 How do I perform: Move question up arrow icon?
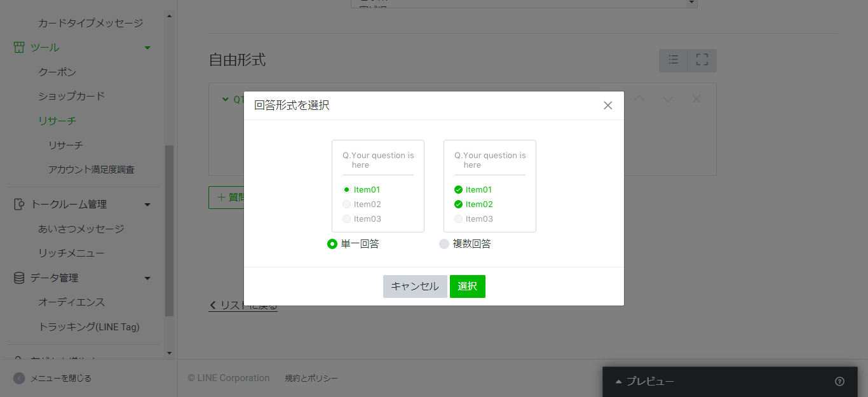(x=639, y=99)
